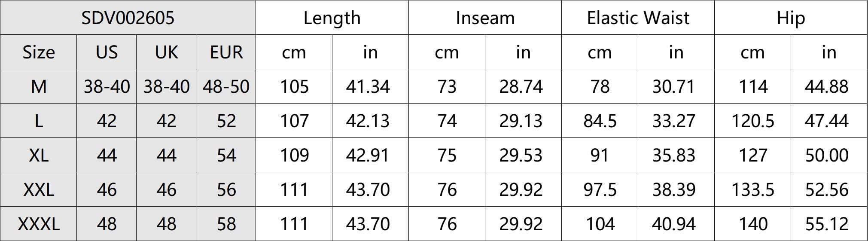Select the 28.74 inseam inches cell

[523, 86]
